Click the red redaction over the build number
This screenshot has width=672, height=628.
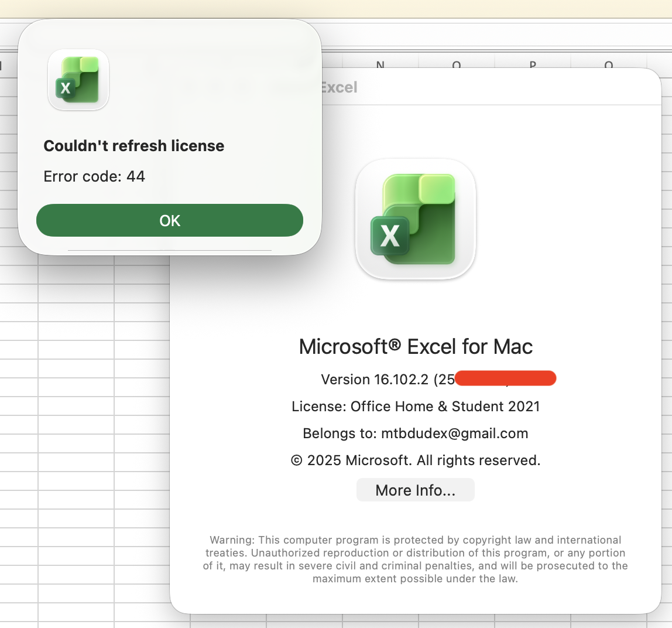click(506, 378)
